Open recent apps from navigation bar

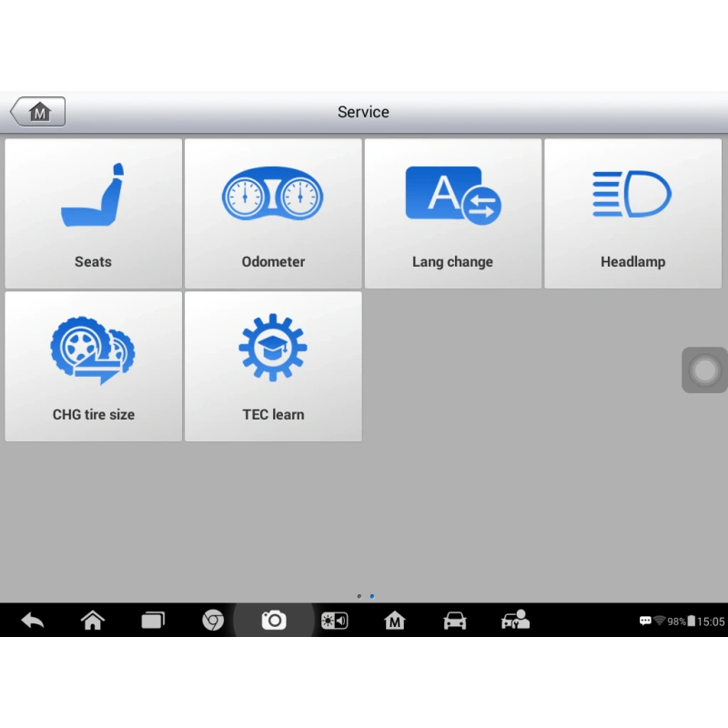(153, 621)
